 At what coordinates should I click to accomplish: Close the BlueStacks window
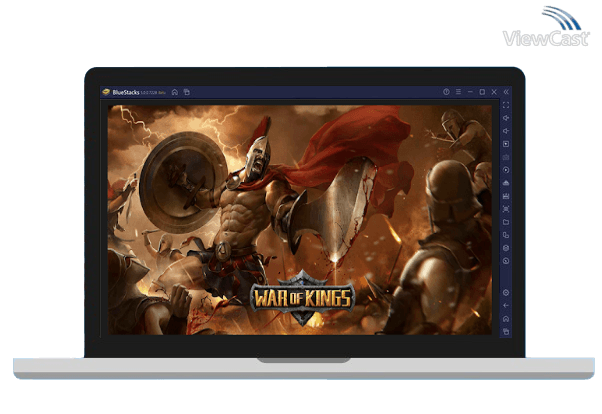point(494,92)
